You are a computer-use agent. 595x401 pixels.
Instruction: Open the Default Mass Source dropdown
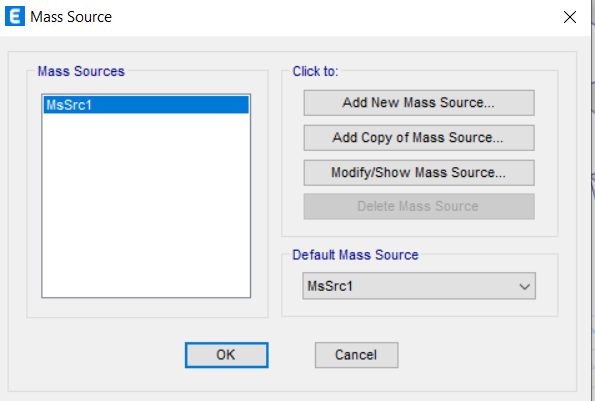(419, 286)
